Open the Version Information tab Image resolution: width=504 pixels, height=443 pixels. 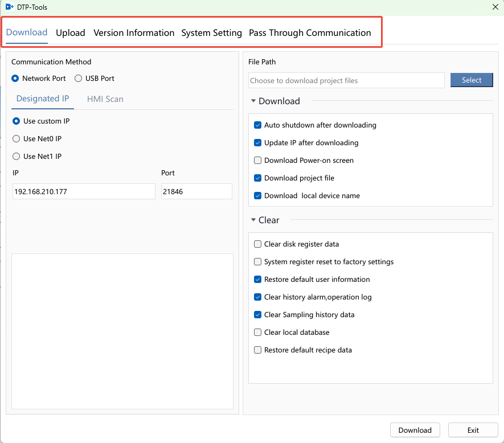pos(134,33)
